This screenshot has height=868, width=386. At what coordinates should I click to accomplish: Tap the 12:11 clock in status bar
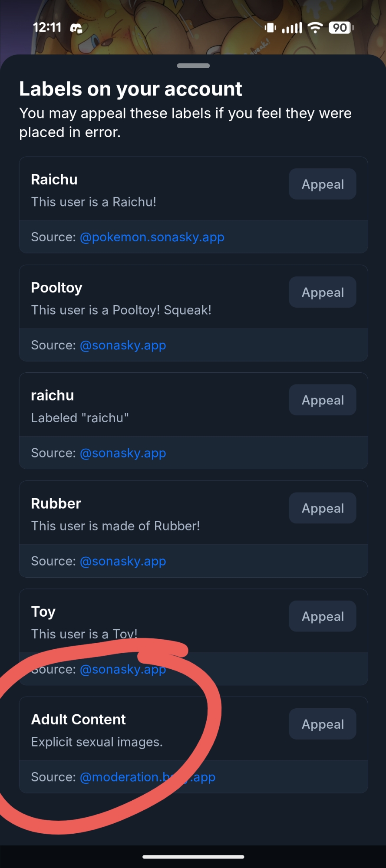click(47, 28)
